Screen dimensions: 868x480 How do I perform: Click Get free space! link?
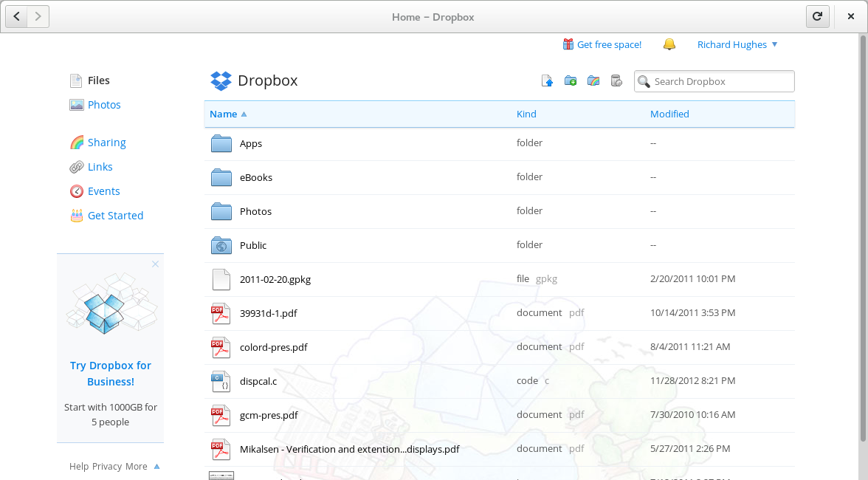coord(609,44)
